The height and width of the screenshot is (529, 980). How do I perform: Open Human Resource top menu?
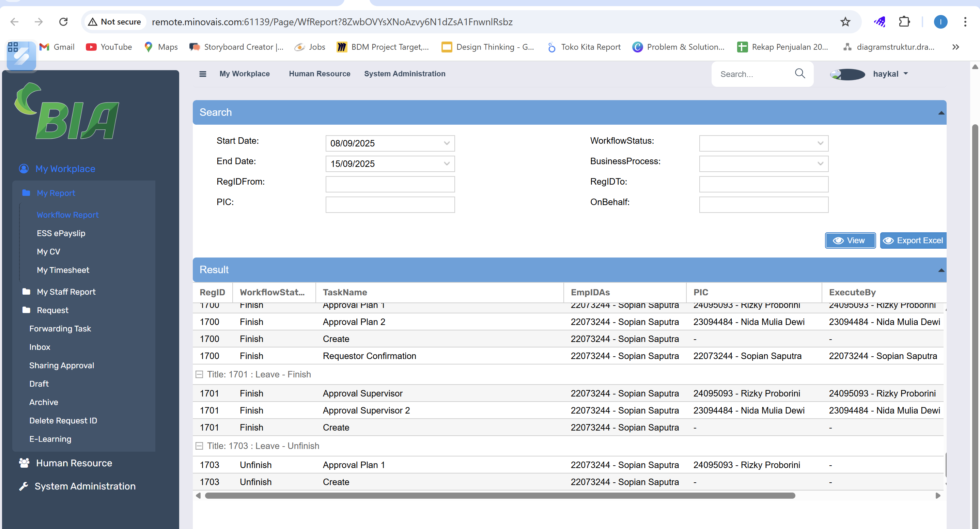coord(319,74)
